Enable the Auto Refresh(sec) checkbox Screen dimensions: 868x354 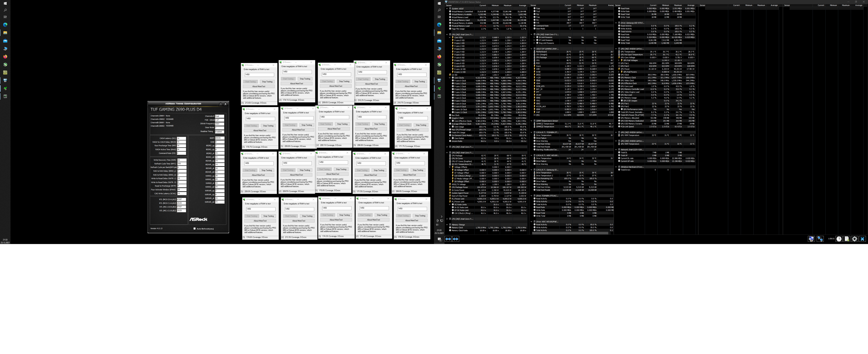pos(194,229)
